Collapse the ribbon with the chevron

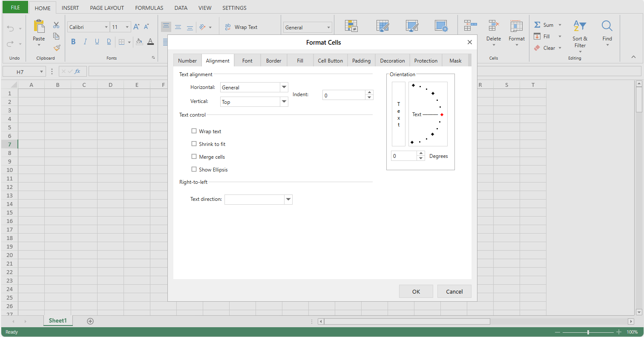(633, 57)
